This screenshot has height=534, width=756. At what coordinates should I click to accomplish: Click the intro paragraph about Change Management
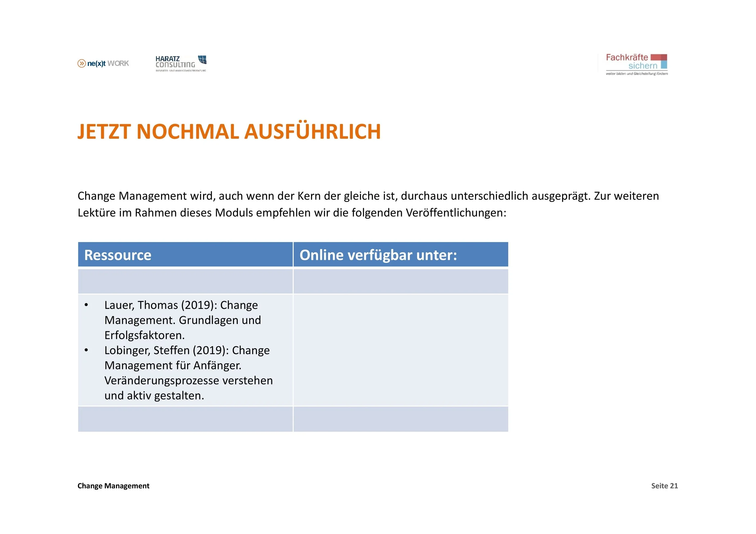pyautogui.click(x=368, y=204)
